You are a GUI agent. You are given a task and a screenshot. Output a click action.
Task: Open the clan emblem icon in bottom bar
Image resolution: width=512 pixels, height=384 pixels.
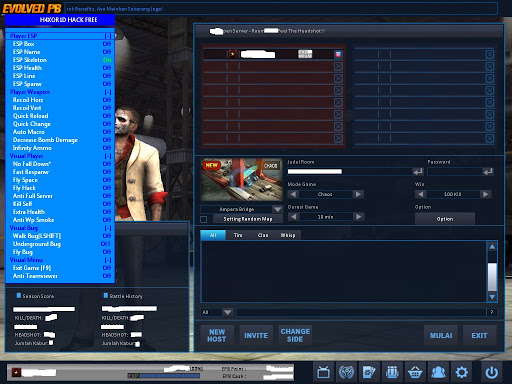coord(346,372)
